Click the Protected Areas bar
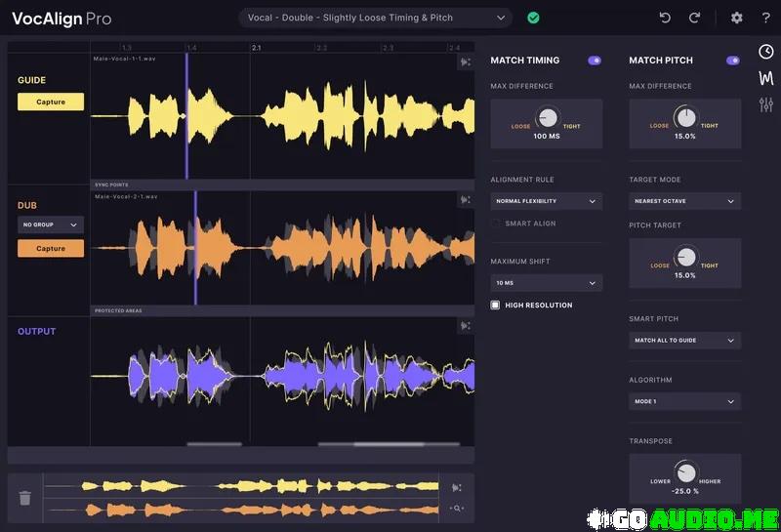Screen dimensions: 781x532 (282, 310)
